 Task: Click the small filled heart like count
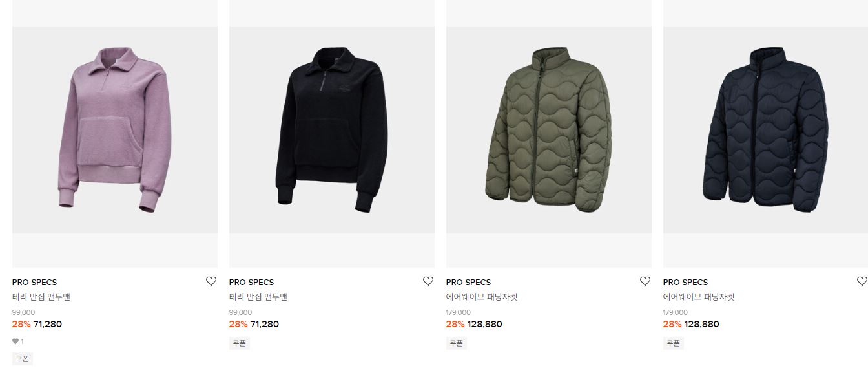click(17, 341)
